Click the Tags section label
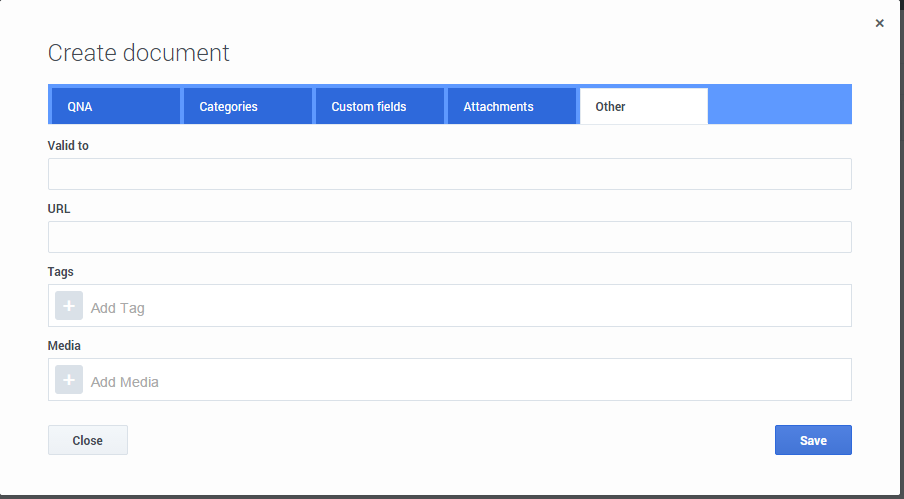This screenshot has width=904, height=499. point(61,272)
